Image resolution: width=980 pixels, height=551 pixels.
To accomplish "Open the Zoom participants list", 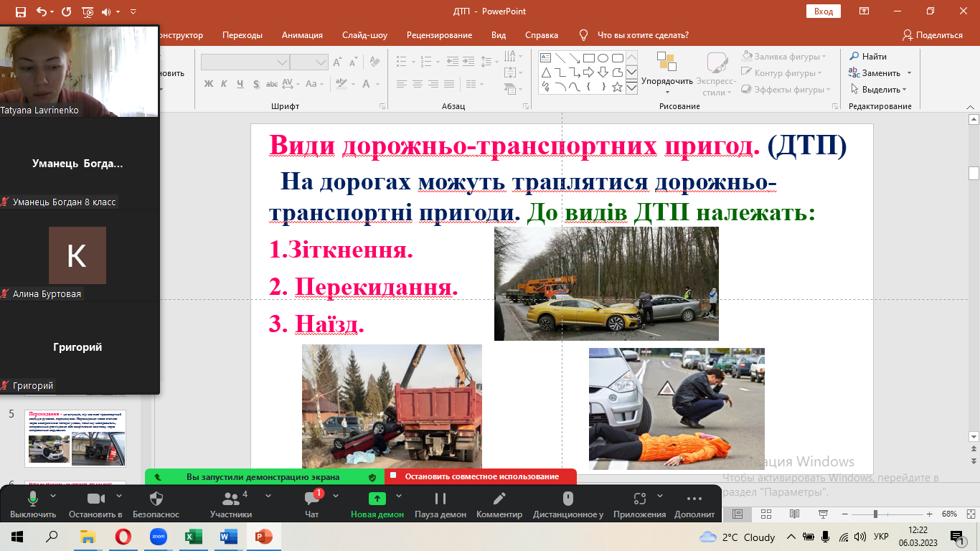I will pyautogui.click(x=230, y=499).
